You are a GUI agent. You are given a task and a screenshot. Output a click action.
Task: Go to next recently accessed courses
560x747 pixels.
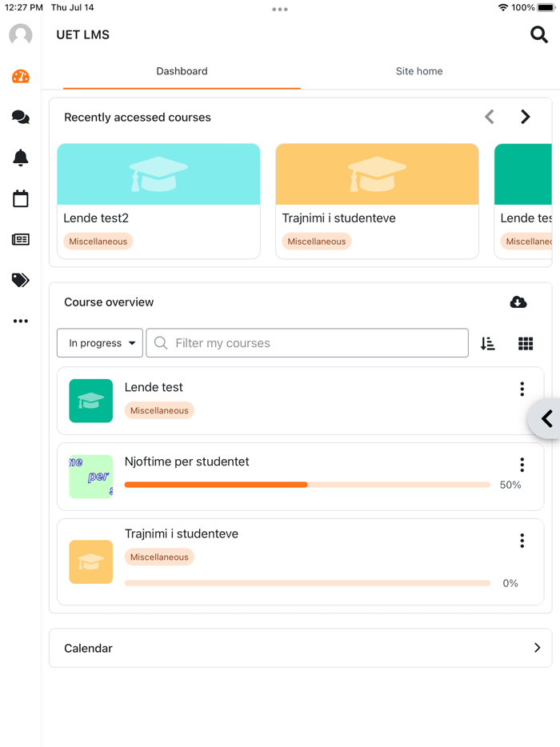[526, 117]
